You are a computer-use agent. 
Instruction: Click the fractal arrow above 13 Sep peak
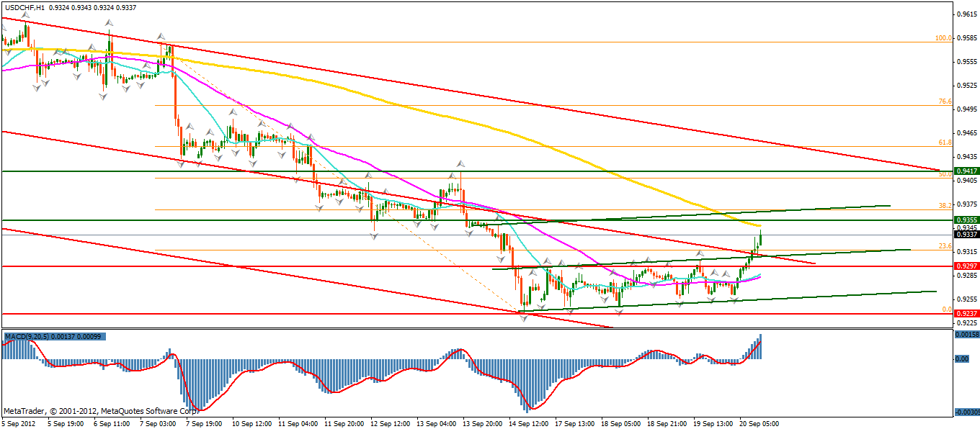(x=459, y=165)
